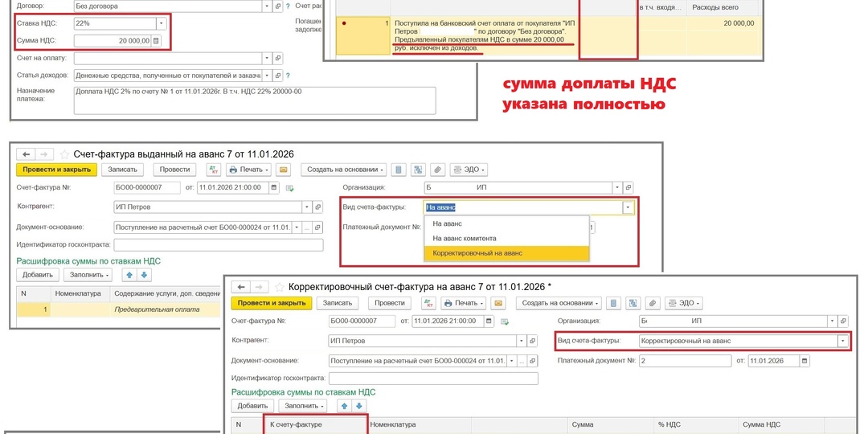The image size is (868, 434).
Task: Open calendar beside 11.01.2026 21:00:00 in Корректировочный window
Action: (x=489, y=321)
